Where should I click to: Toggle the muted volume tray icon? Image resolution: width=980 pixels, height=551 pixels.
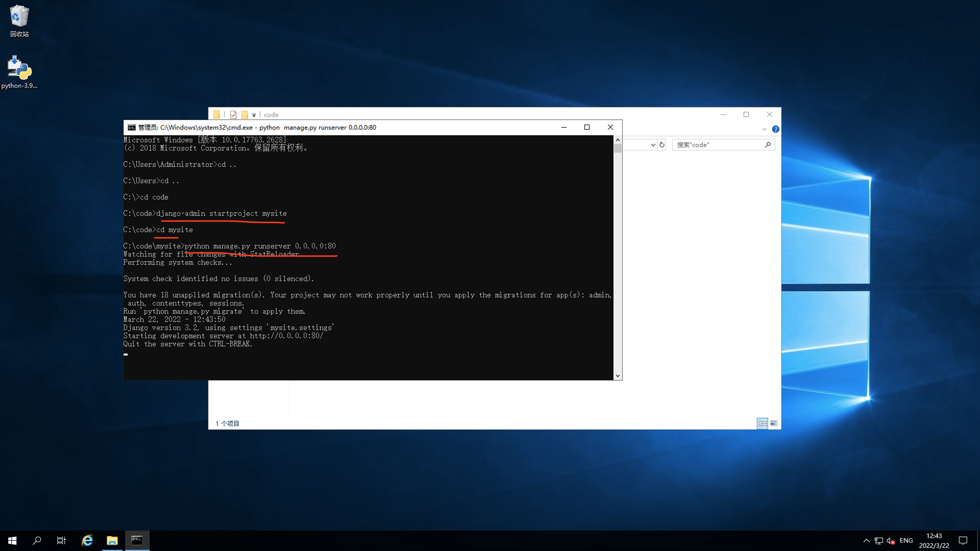tap(890, 541)
